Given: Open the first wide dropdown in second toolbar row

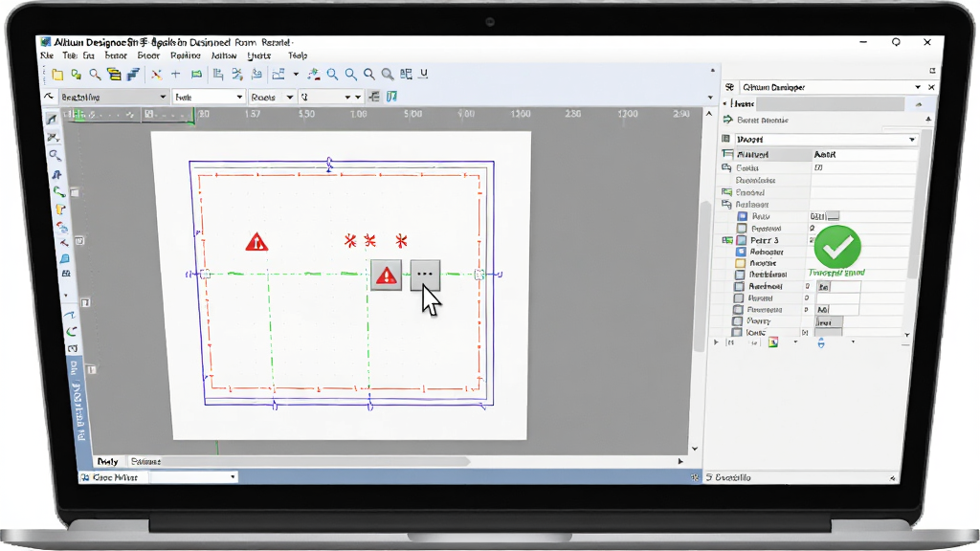Looking at the screenshot, I should point(114,97).
